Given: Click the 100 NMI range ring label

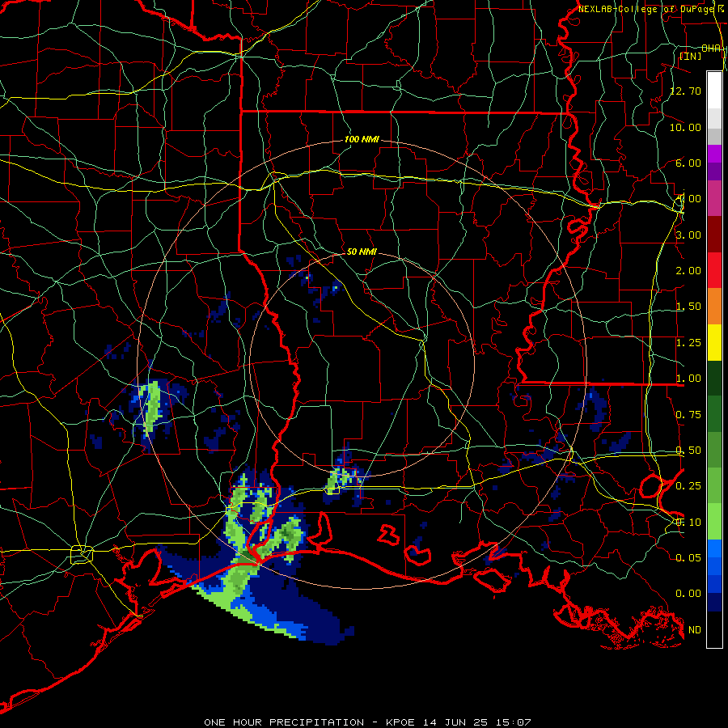Looking at the screenshot, I should (x=362, y=139).
